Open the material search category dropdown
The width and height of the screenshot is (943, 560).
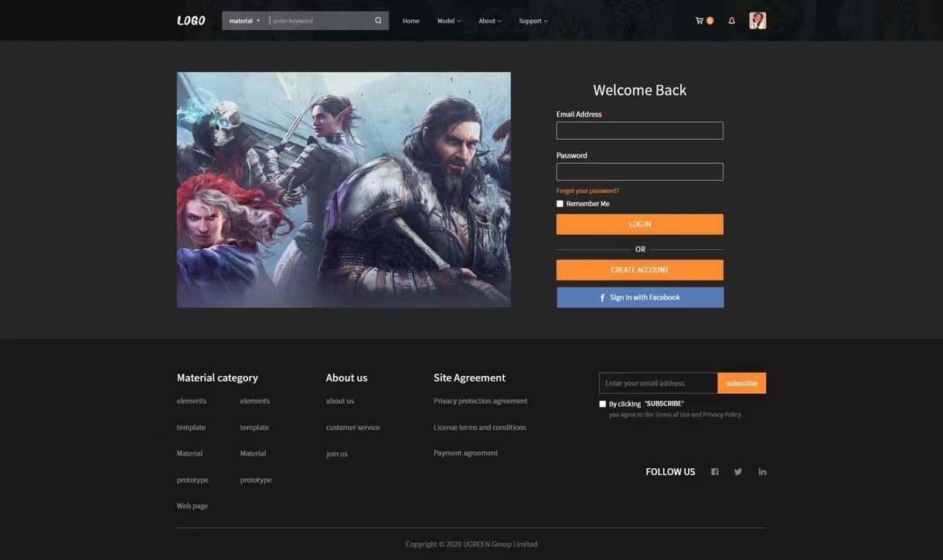244,21
